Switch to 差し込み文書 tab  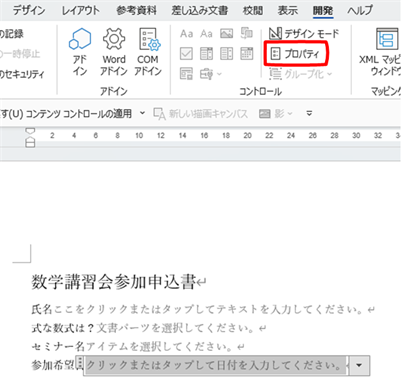tap(200, 10)
